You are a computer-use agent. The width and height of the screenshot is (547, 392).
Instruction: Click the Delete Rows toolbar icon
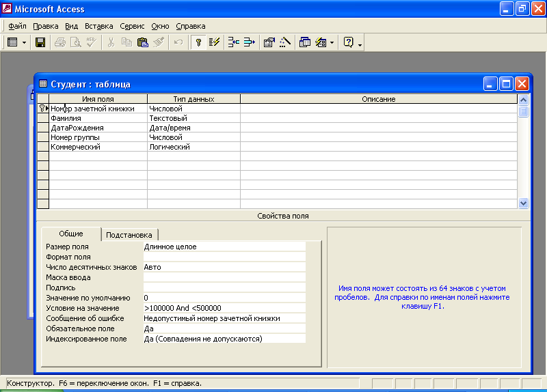[x=249, y=42]
